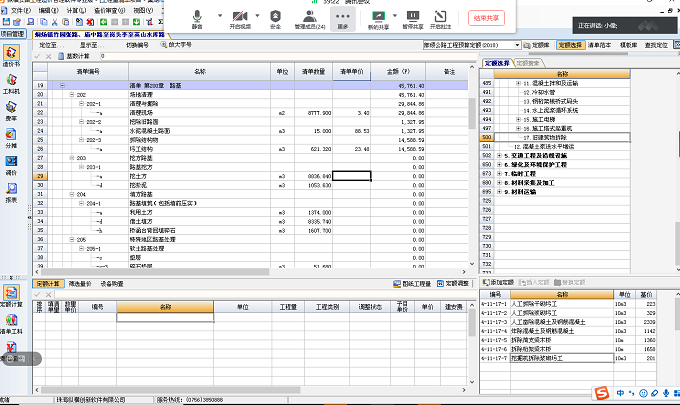Click the red 结束共享 button
The height and width of the screenshot is (405, 680).
coord(486,18)
